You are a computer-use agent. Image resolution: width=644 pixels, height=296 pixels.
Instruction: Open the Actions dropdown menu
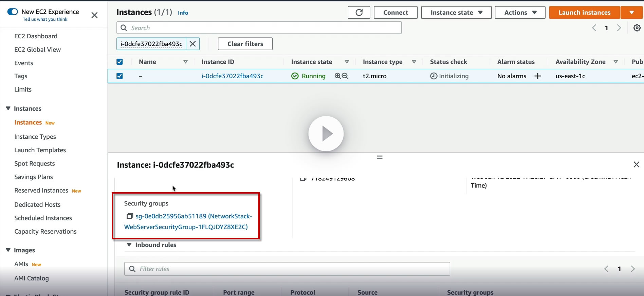(x=520, y=13)
